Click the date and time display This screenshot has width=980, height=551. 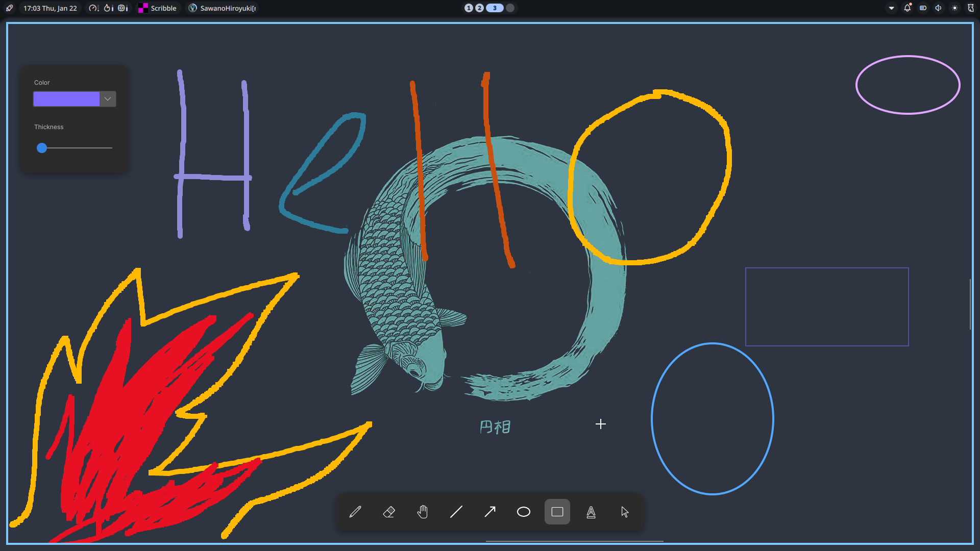pos(50,8)
